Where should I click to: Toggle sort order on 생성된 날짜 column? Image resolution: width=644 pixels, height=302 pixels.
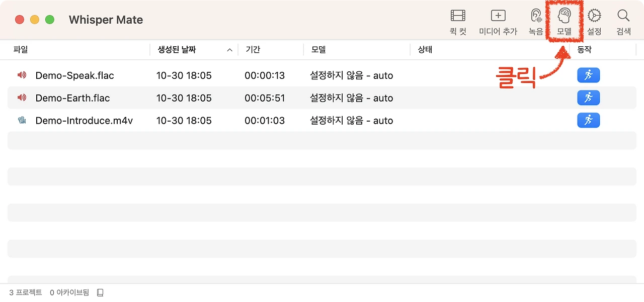pos(194,50)
